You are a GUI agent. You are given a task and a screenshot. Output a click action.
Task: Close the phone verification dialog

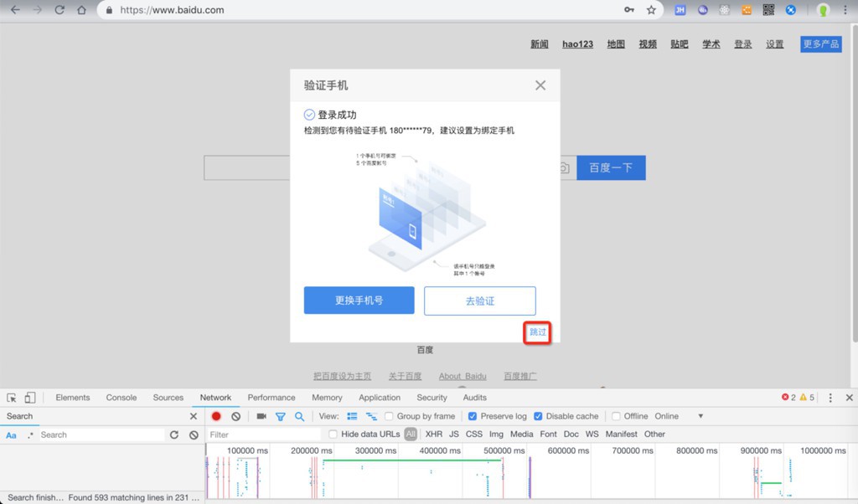(x=540, y=85)
